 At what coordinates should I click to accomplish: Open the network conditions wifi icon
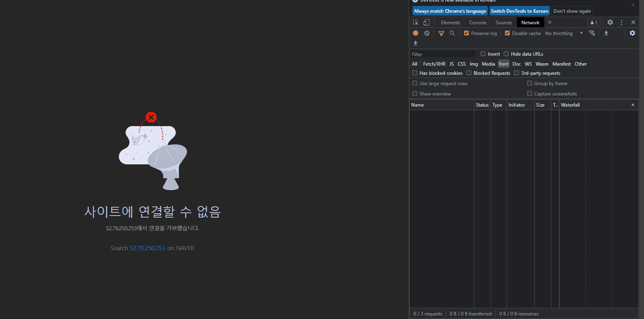pos(592,33)
